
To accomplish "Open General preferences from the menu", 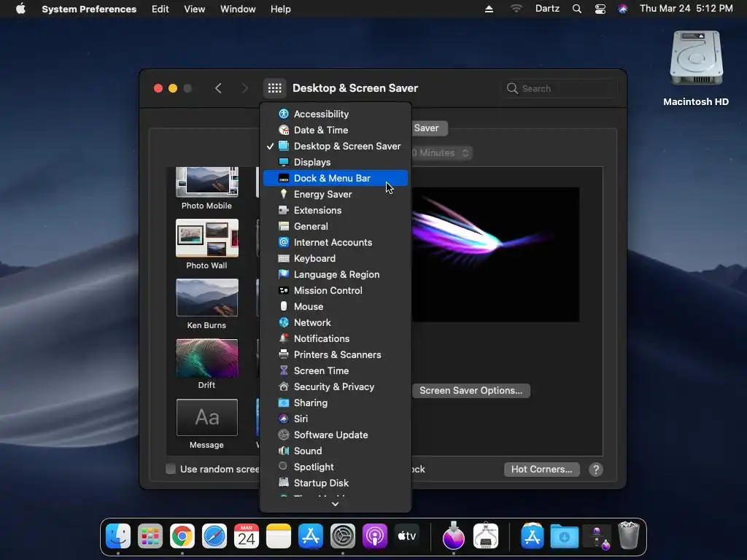I will (x=336, y=226).
